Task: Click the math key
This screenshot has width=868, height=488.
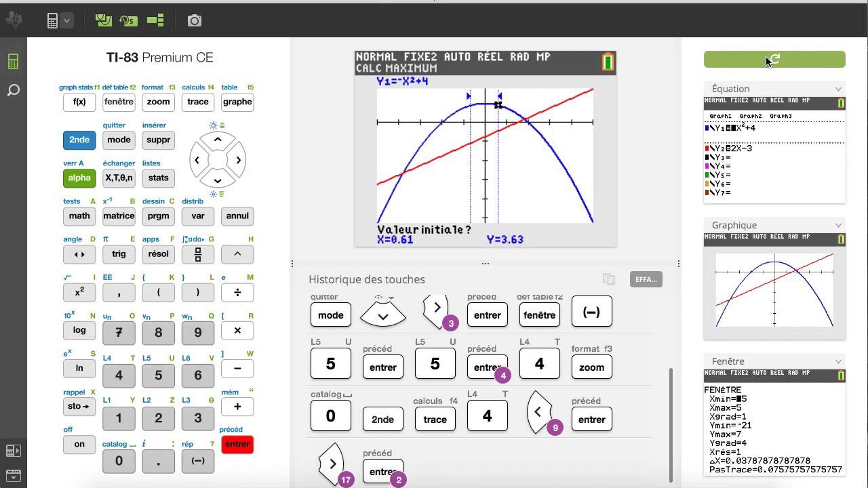Action: pos(79,216)
